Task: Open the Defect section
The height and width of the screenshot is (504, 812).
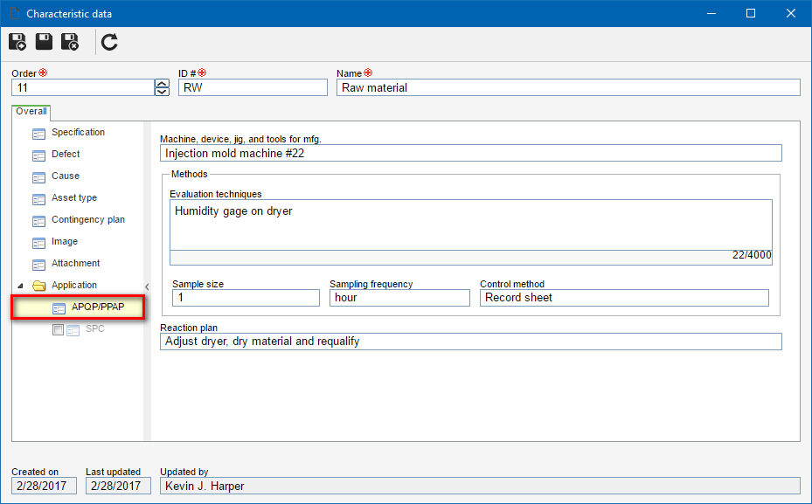Action: point(66,155)
